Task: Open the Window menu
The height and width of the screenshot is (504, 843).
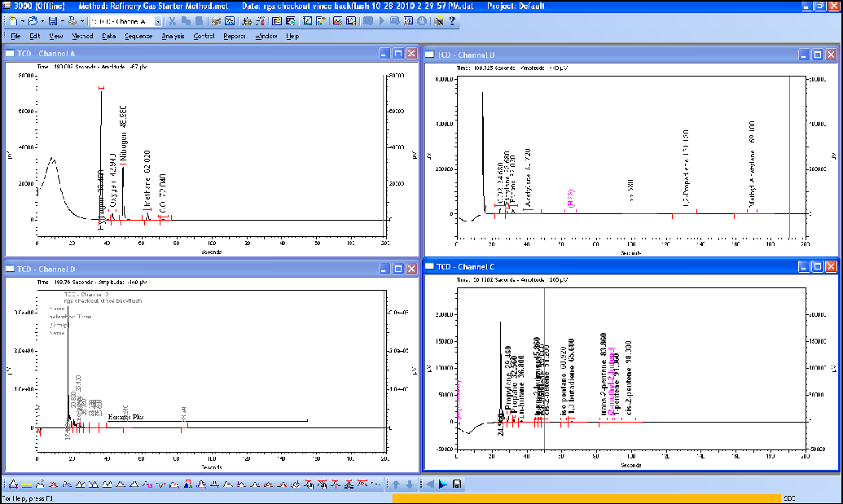Action: coord(266,36)
